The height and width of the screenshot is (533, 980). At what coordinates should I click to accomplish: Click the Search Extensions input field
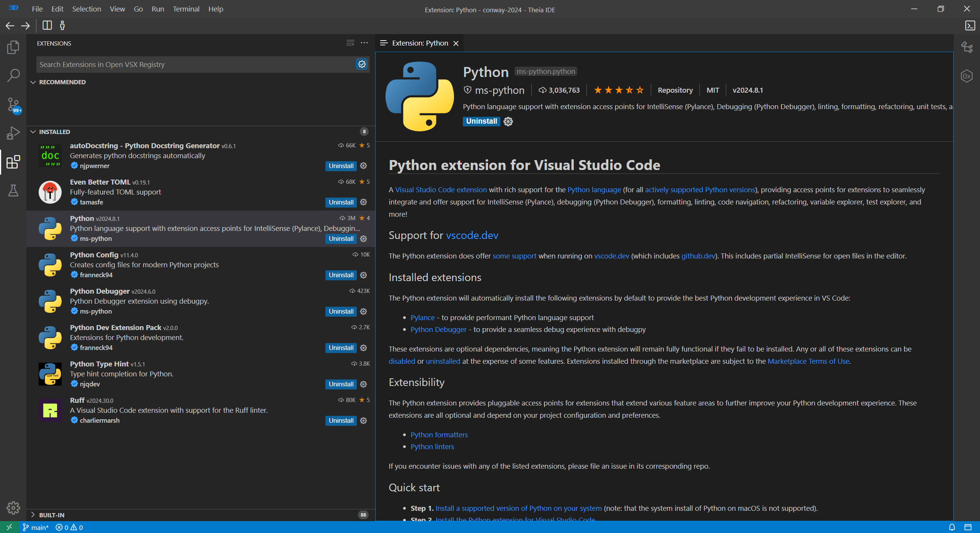(x=191, y=64)
